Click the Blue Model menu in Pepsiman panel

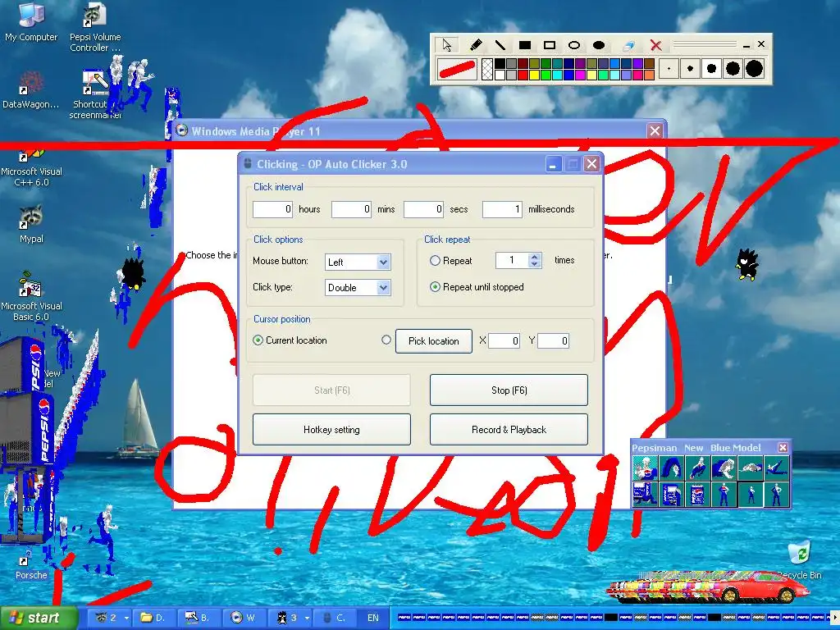735,448
